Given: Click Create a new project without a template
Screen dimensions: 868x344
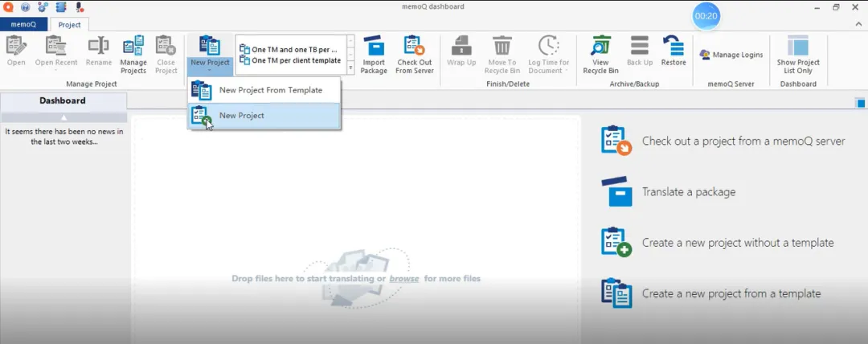Looking at the screenshot, I should pos(737,242).
